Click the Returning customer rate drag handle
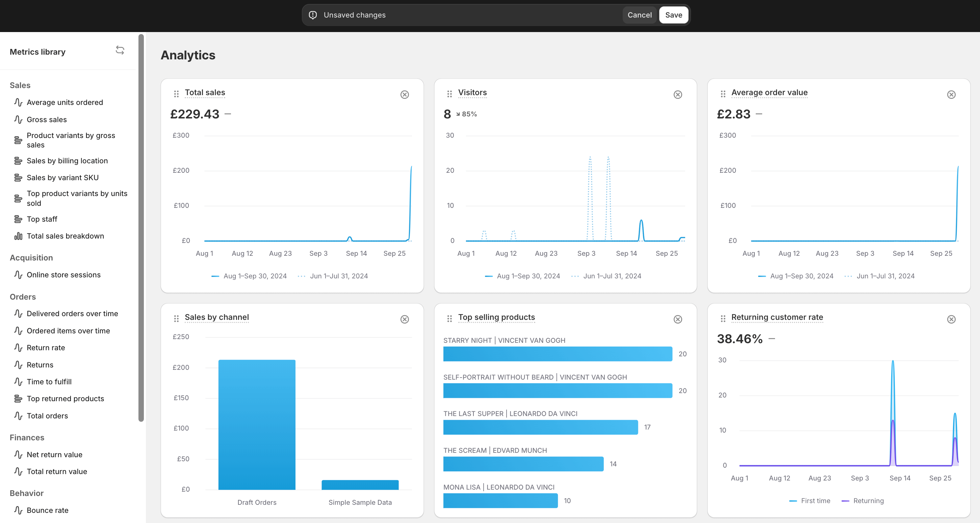This screenshot has width=980, height=523. [723, 319]
